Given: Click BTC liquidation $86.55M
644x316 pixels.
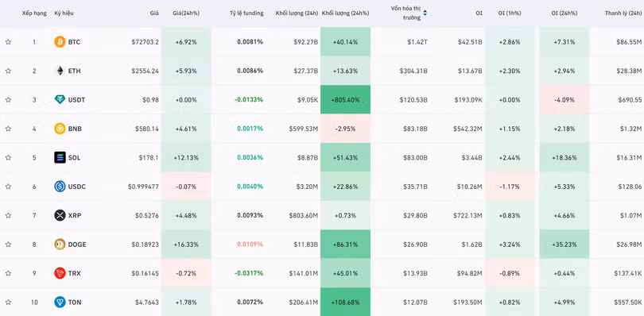Looking at the screenshot, I should click(629, 42).
